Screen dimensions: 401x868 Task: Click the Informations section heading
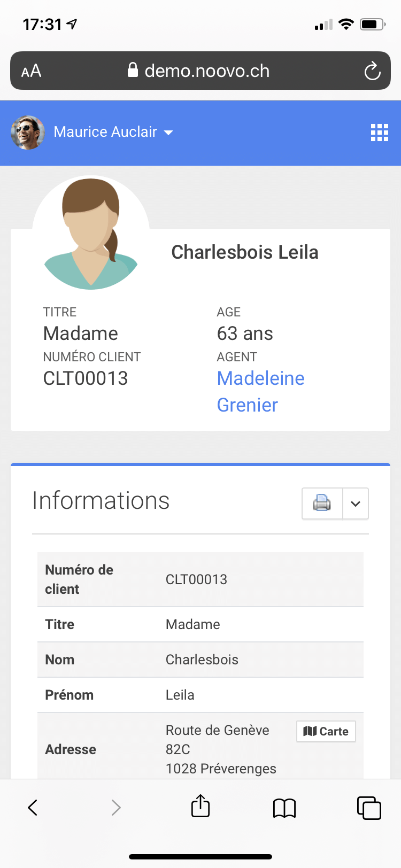coord(101,501)
